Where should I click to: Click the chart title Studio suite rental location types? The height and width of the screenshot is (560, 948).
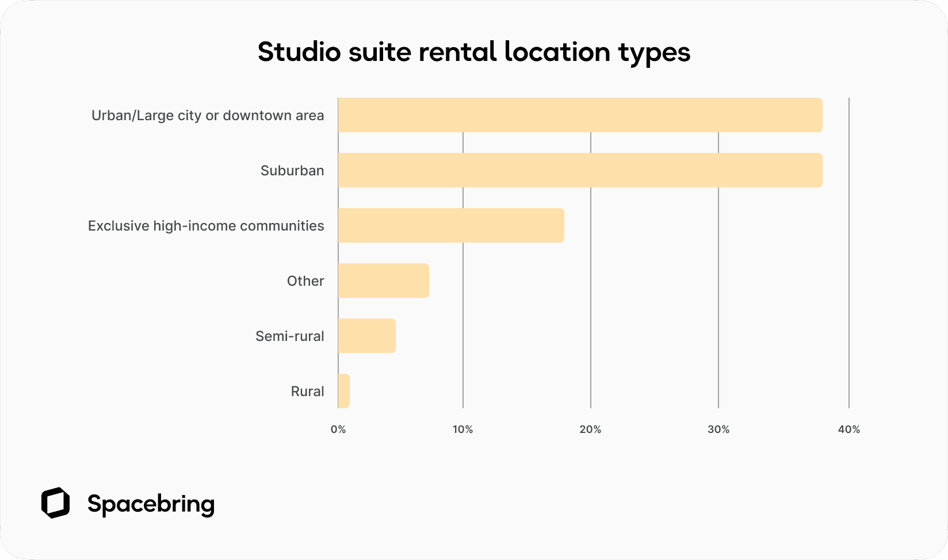(473, 52)
